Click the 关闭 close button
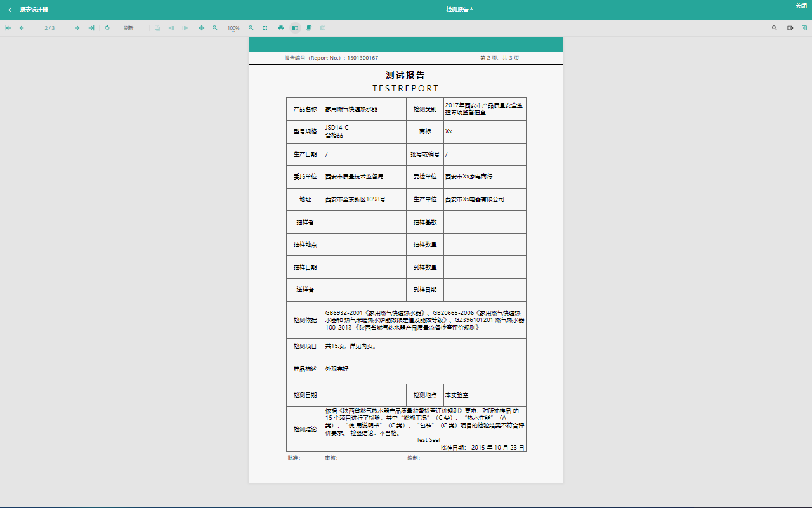Screen dimensions: 812x508 [x=801, y=6]
